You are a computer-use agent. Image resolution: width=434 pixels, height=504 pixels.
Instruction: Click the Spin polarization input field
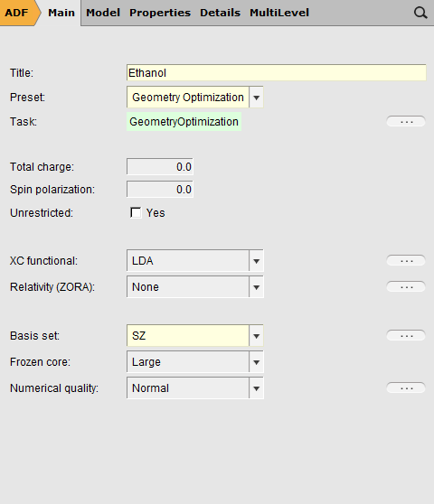tap(160, 190)
